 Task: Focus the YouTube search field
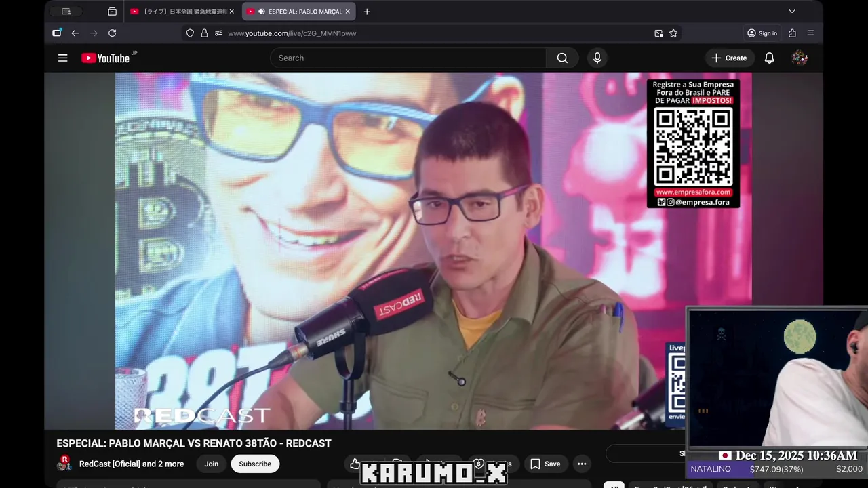tap(408, 58)
